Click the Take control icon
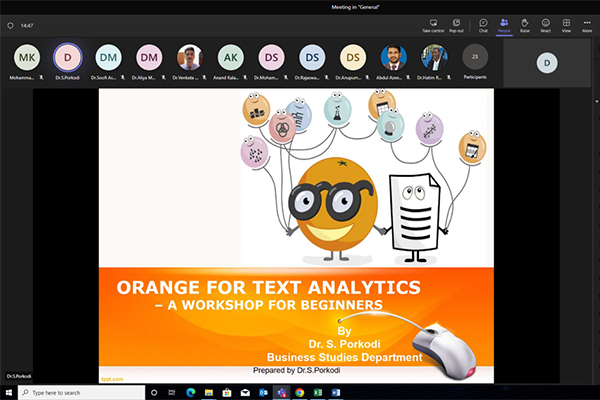 point(433,22)
